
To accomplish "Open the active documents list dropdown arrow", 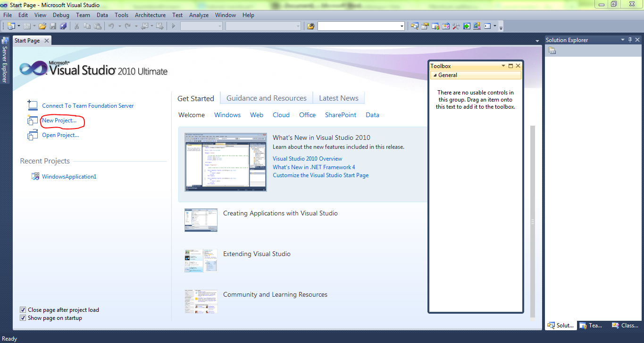I will (537, 41).
